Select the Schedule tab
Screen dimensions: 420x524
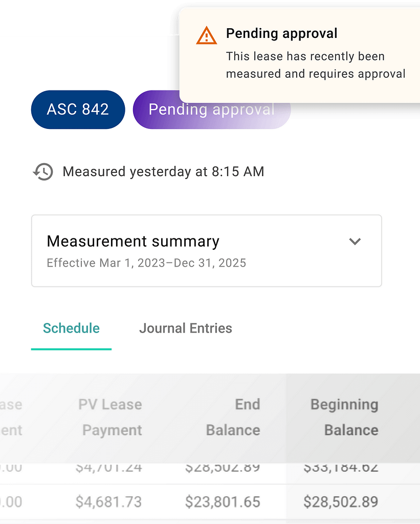(x=71, y=328)
